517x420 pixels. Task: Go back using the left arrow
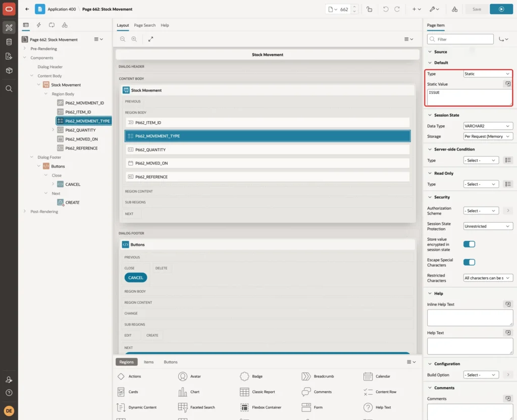(27, 9)
